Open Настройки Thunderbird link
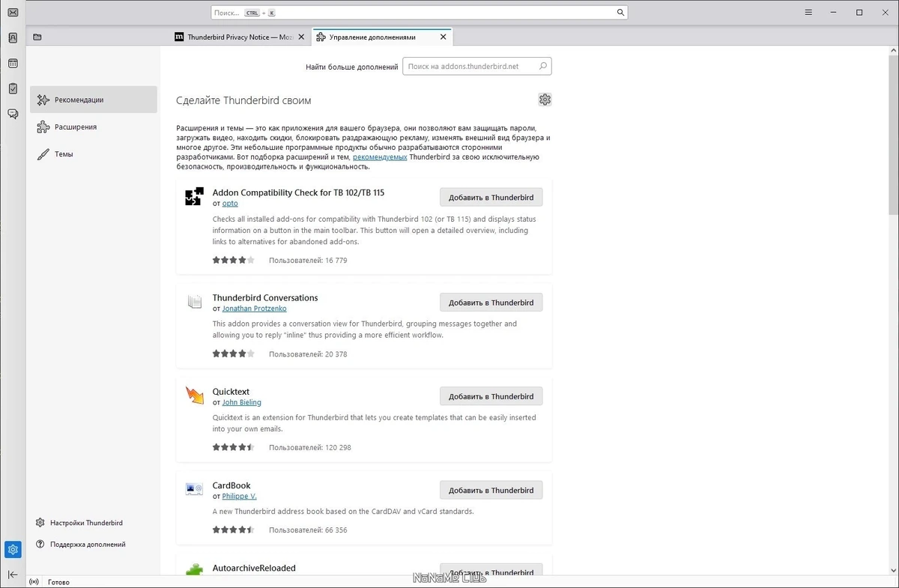The height and width of the screenshot is (588, 899). coord(79,523)
